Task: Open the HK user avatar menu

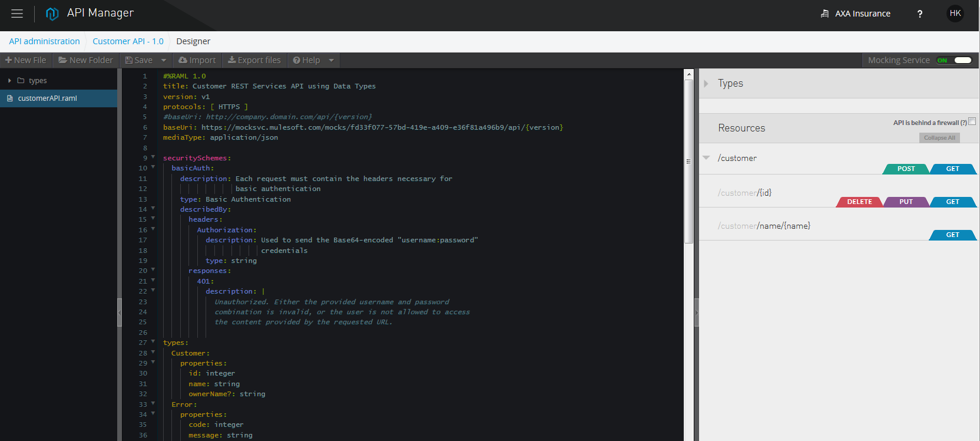Action: (x=955, y=14)
